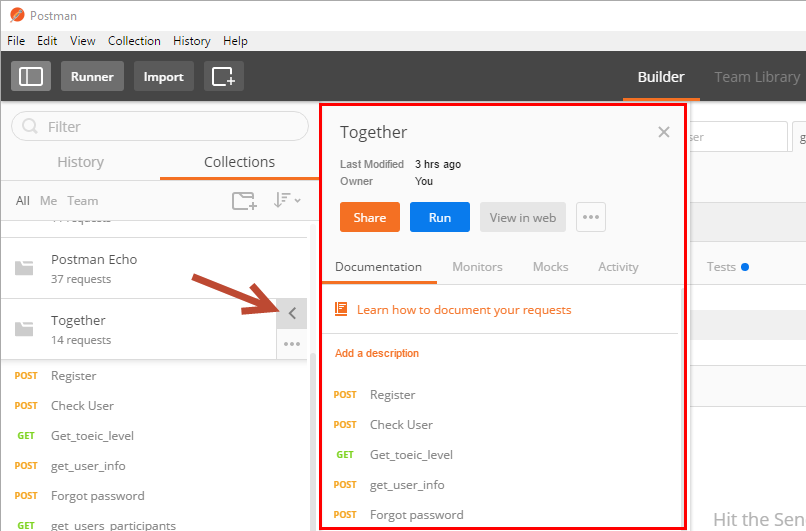806x531 pixels.
Task: Click View in web button
Action: point(523,217)
